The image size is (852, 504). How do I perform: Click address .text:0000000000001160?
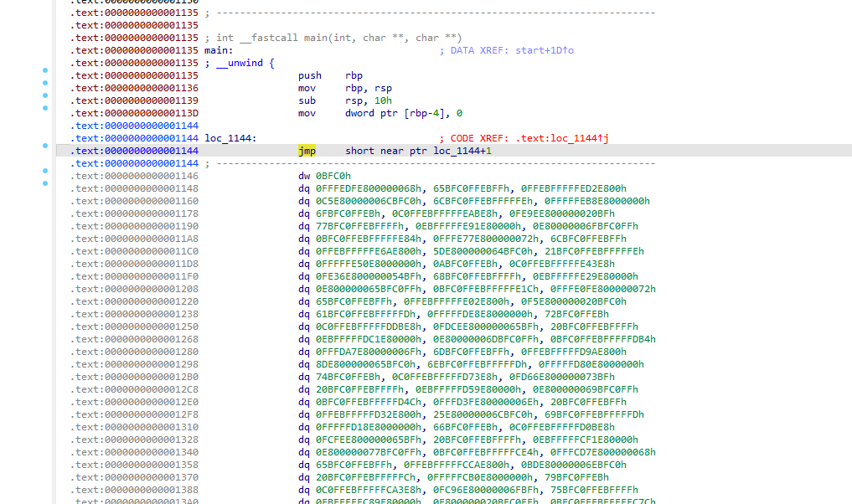(135, 201)
